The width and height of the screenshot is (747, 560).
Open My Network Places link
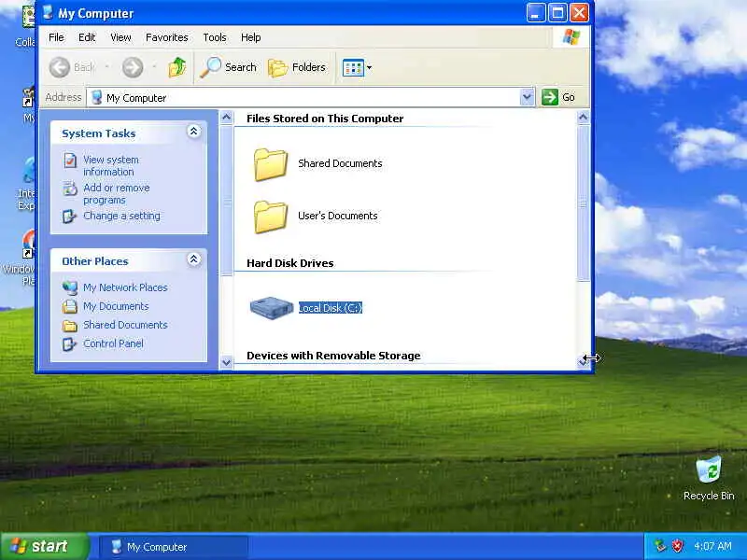coord(125,287)
